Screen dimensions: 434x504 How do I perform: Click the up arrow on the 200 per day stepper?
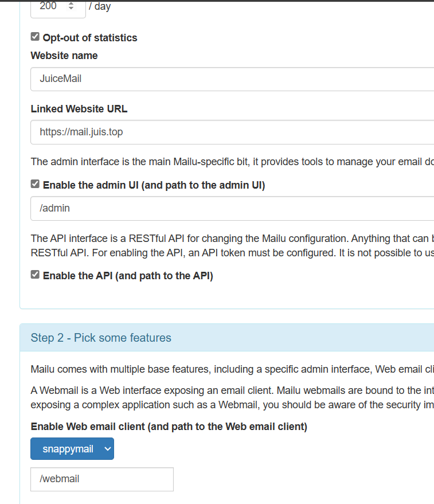pos(71,4)
